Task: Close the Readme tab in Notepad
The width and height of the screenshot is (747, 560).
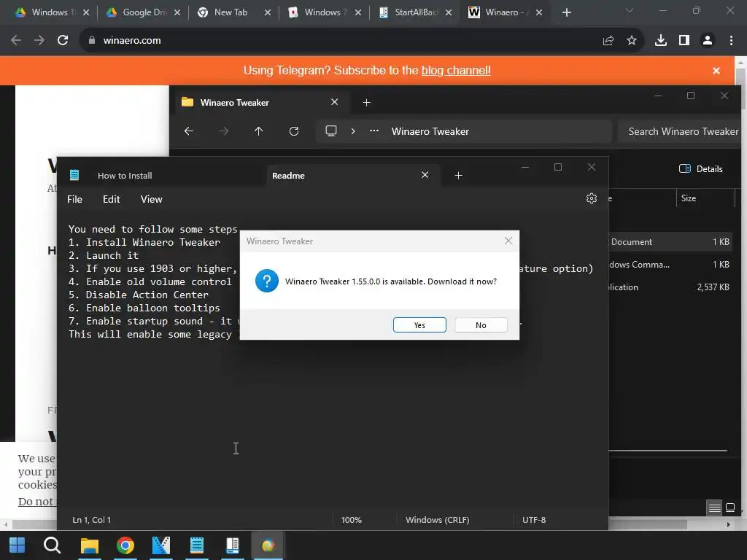Action: pyautogui.click(x=425, y=175)
